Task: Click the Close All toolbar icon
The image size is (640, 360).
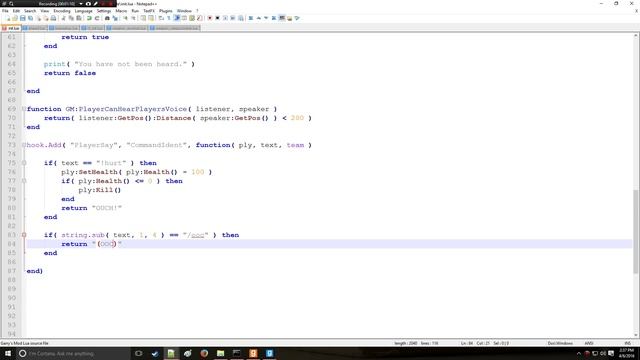Action: coord(46,18)
